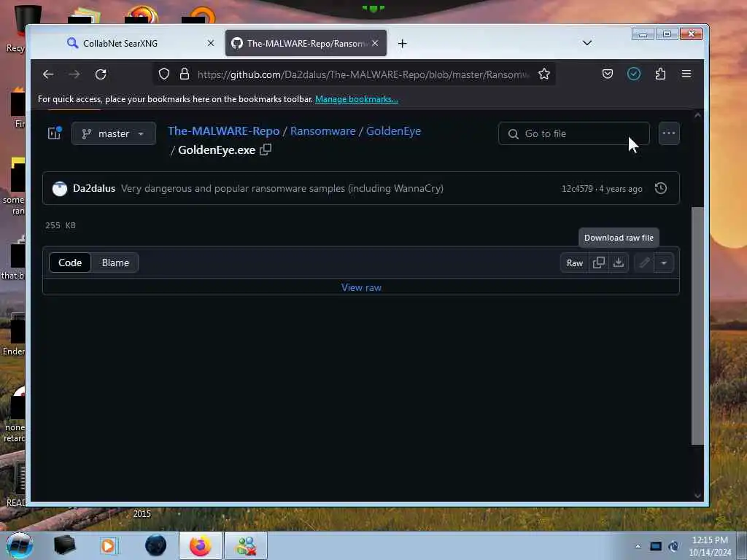This screenshot has height=560, width=747.
Task: Expand the file tree sidebar icon
Action: pos(54,133)
